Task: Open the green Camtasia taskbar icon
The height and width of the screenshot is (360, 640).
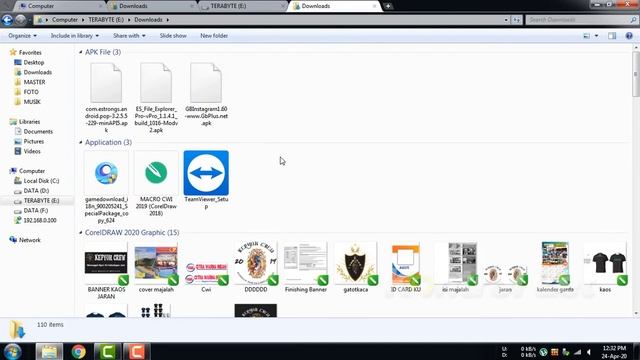Action: tap(107, 351)
